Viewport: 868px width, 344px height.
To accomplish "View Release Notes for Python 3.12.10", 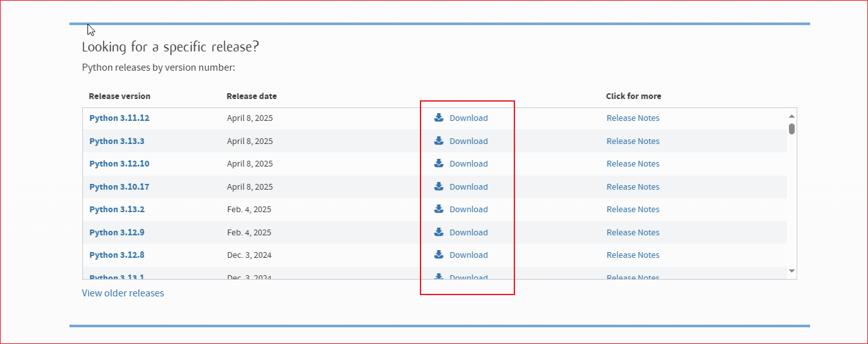I will pos(633,164).
